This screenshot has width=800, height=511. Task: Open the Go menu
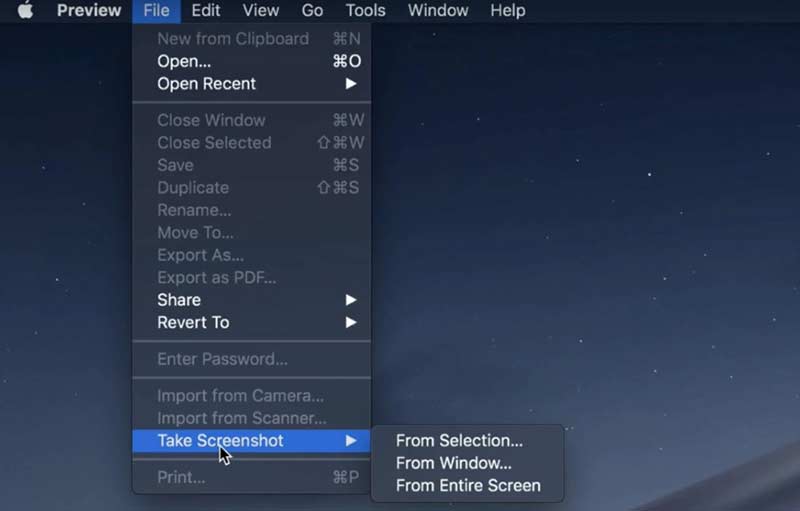[x=312, y=11]
